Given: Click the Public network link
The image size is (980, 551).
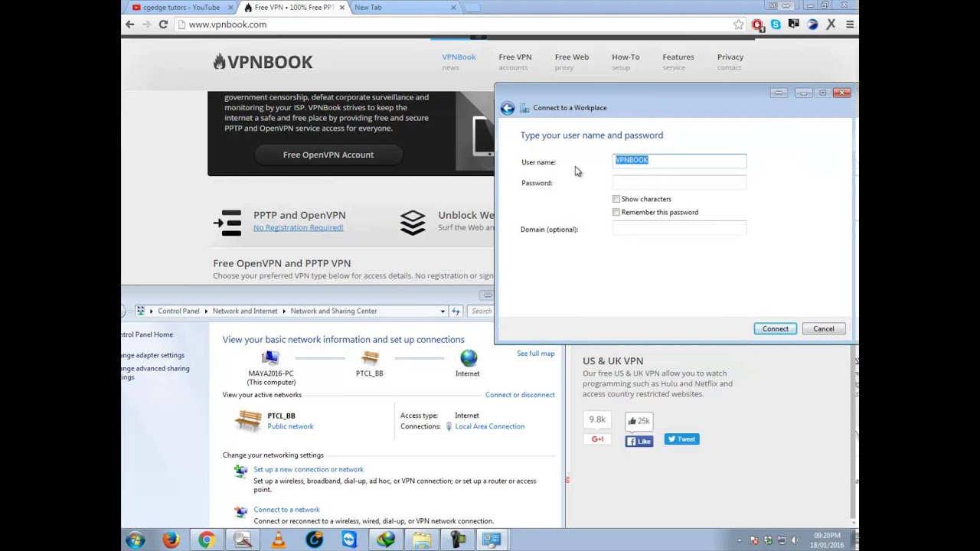Looking at the screenshot, I should coord(290,426).
